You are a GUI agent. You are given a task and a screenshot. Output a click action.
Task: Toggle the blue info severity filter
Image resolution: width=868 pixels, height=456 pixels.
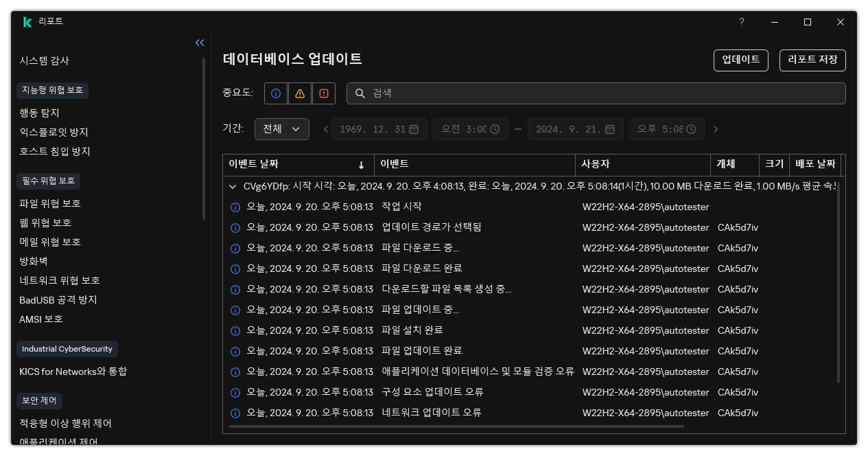click(x=275, y=93)
